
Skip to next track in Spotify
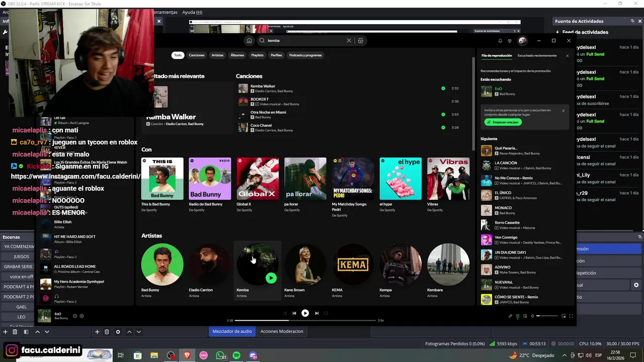[316, 313]
